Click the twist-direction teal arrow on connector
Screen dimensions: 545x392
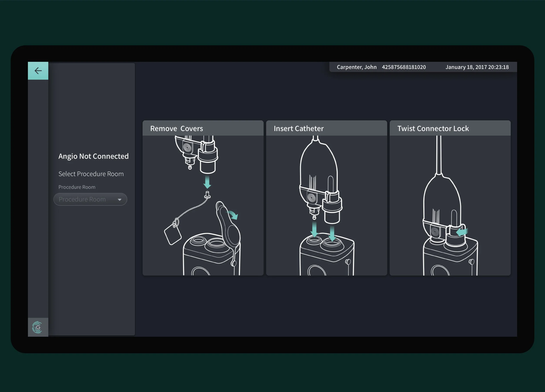462,232
